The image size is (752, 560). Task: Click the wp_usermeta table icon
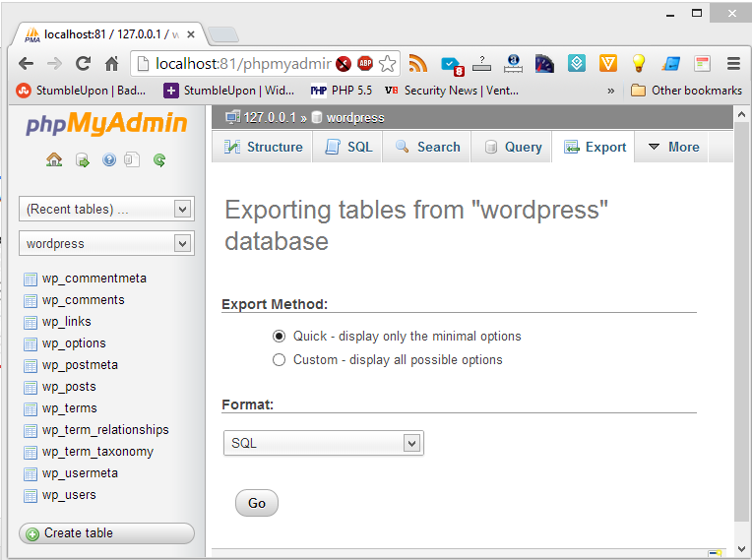point(31,473)
